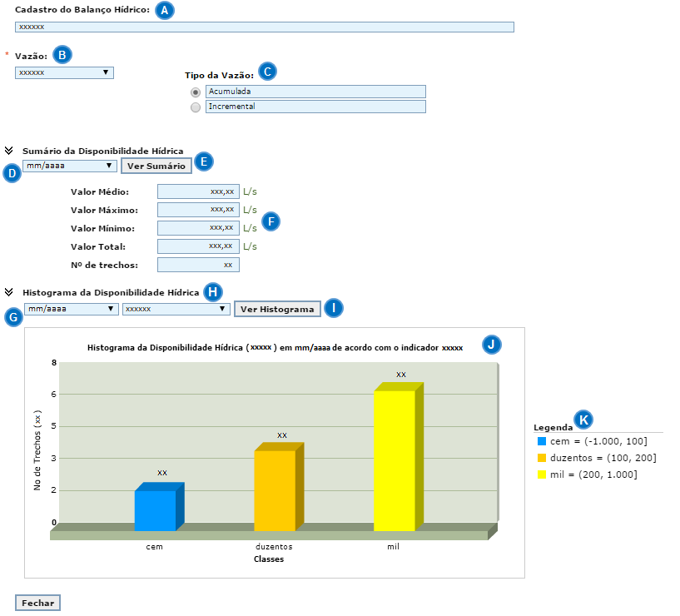Click marker H beside Histograma heading
The height and width of the screenshot is (616, 680).
[x=214, y=292]
